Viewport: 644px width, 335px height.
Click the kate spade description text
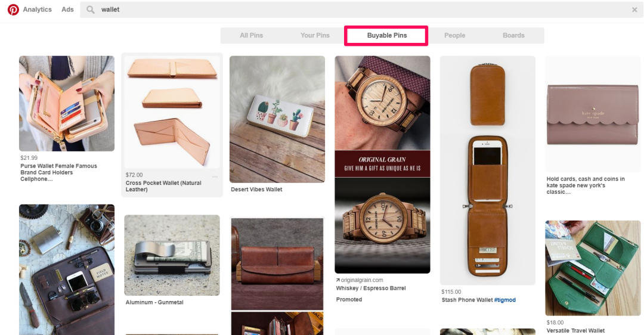pos(586,185)
